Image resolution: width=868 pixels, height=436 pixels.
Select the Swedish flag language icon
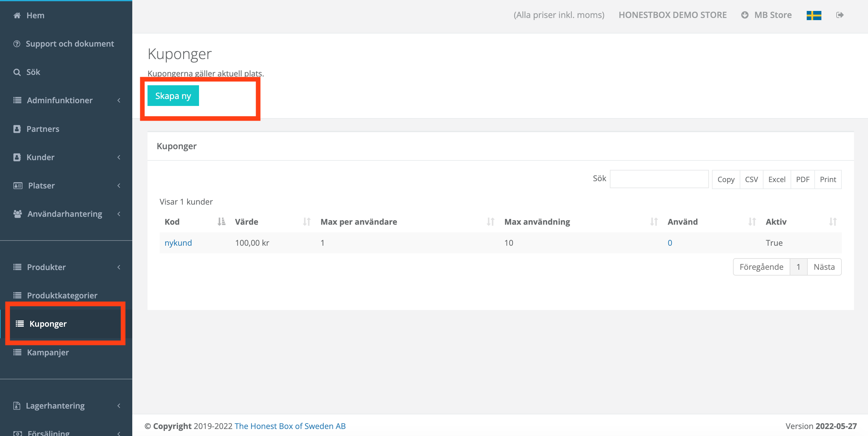(x=814, y=15)
